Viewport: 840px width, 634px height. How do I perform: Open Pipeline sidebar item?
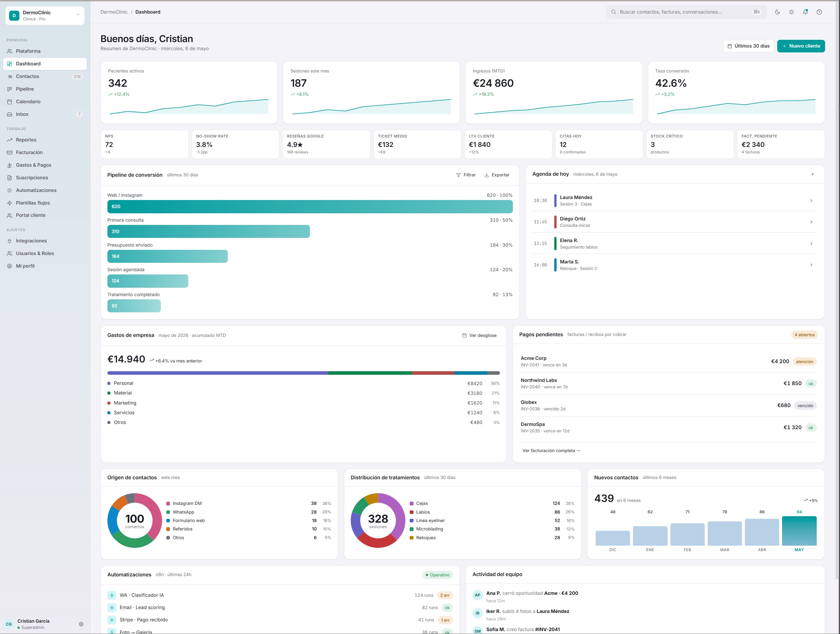pyautogui.click(x=45, y=89)
